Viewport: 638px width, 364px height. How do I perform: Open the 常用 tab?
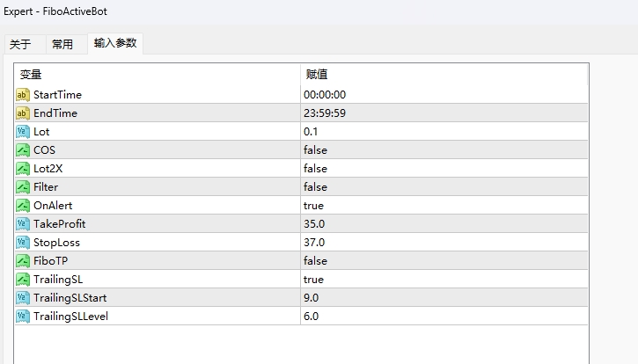click(62, 44)
